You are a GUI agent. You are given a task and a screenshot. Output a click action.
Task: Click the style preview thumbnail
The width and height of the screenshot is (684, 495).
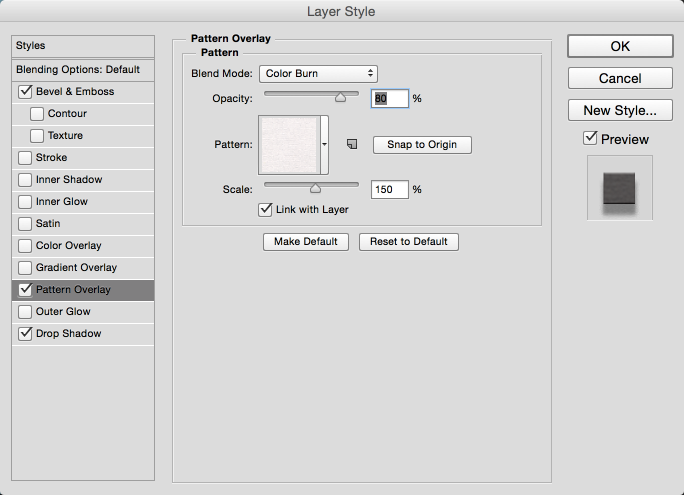620,188
